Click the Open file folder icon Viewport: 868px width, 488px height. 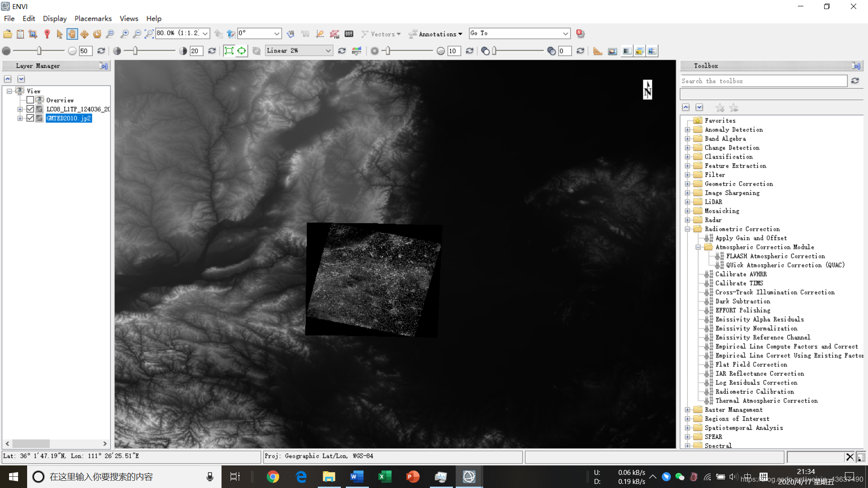point(8,34)
